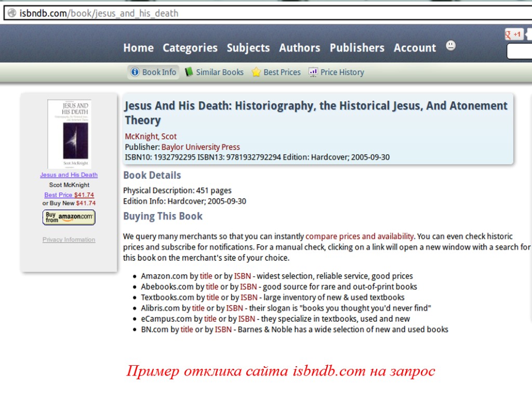Search Amazon.com by ISBN link
Viewport: 532px width, 399px height.
click(243, 276)
